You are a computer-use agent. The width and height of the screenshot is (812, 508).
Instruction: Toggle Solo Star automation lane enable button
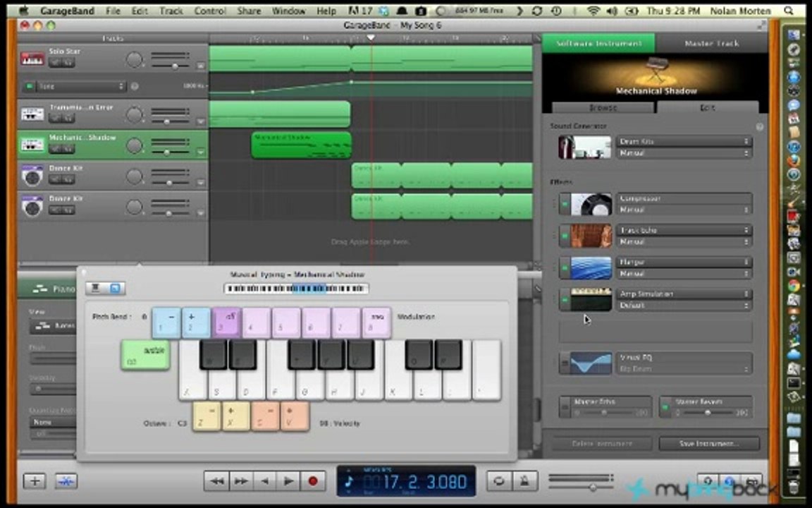30,86
